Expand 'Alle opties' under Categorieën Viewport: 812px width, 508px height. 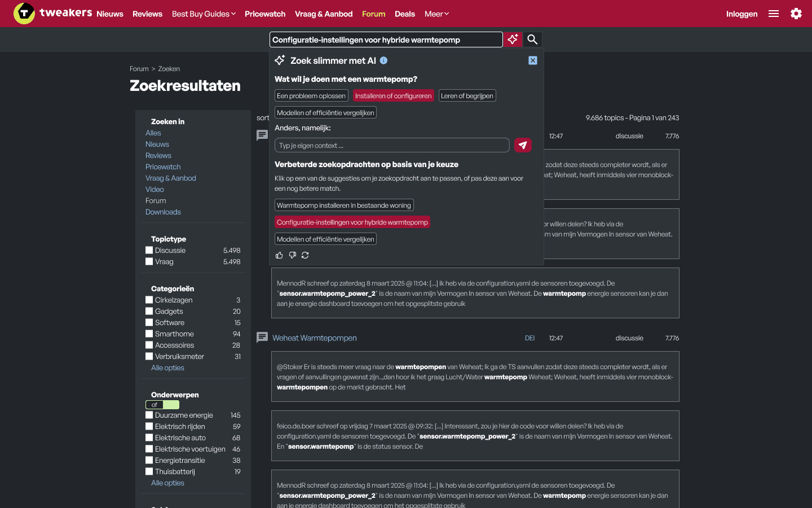click(167, 367)
